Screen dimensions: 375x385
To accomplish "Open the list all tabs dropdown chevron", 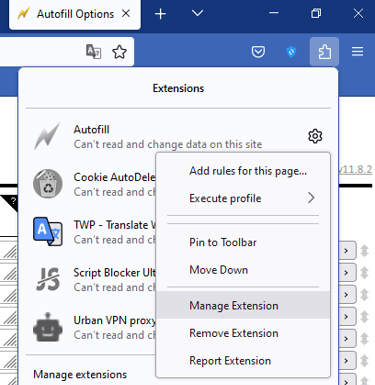I will tap(197, 13).
